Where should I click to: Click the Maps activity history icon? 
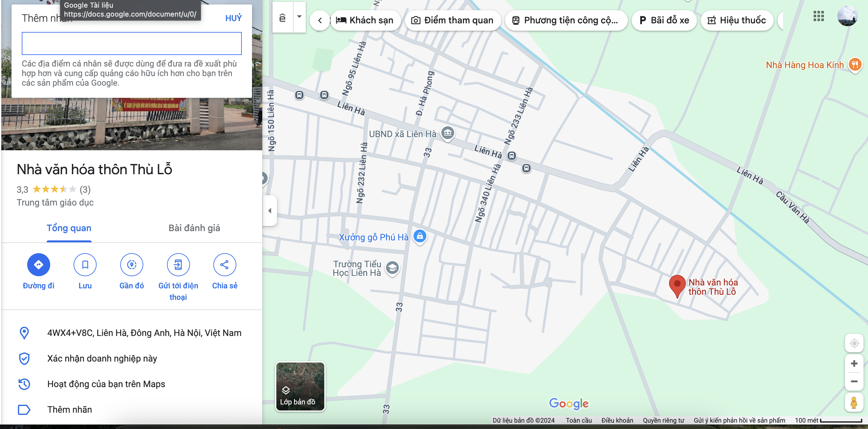pos(24,384)
